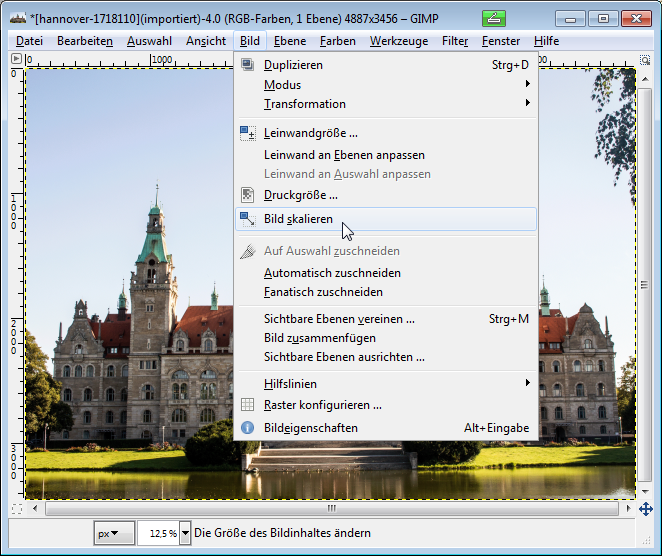The image size is (662, 556).
Task: Click the Raster konfigurieren grid icon
Action: pyautogui.click(x=248, y=405)
